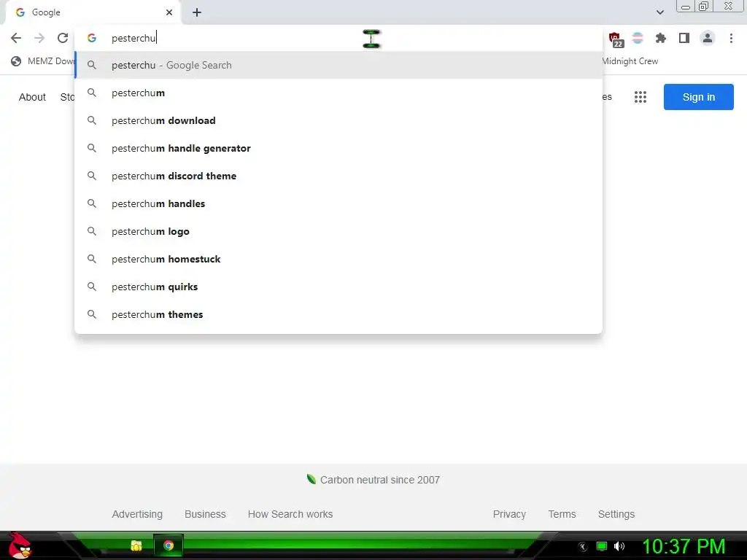Choose the pesterchum handles suggestion
This screenshot has height=560, width=747.
tap(338, 204)
